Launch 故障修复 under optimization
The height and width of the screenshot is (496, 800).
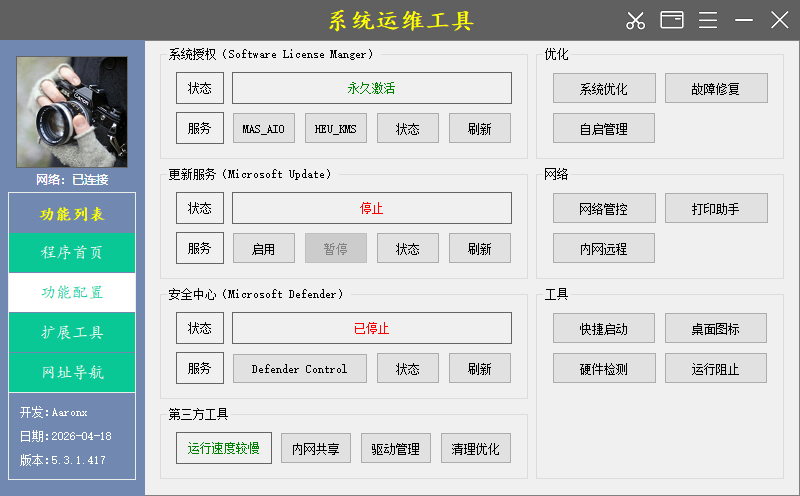tap(716, 88)
